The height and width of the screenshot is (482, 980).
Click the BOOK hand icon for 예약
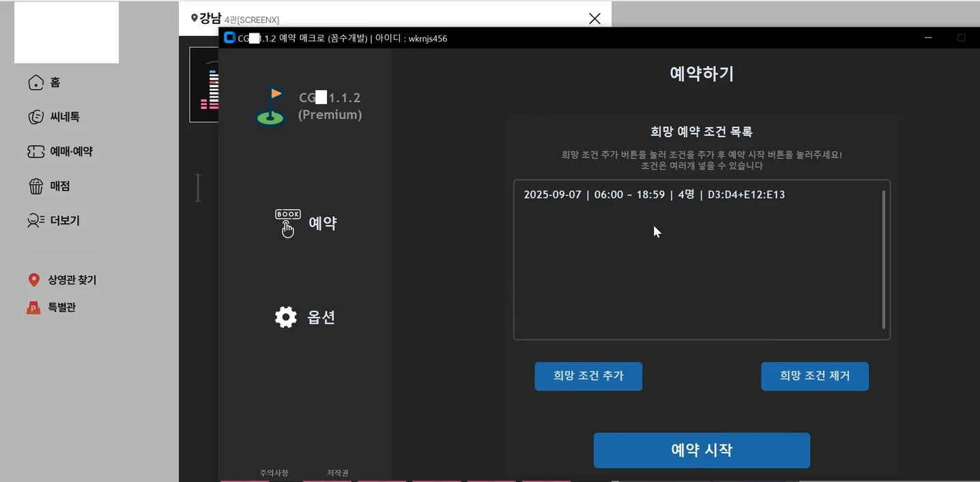[287, 222]
